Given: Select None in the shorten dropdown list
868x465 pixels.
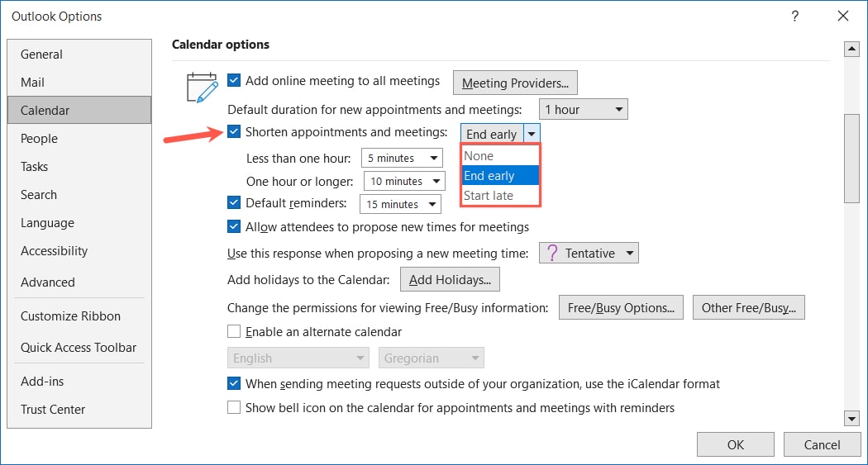Looking at the screenshot, I should point(500,156).
